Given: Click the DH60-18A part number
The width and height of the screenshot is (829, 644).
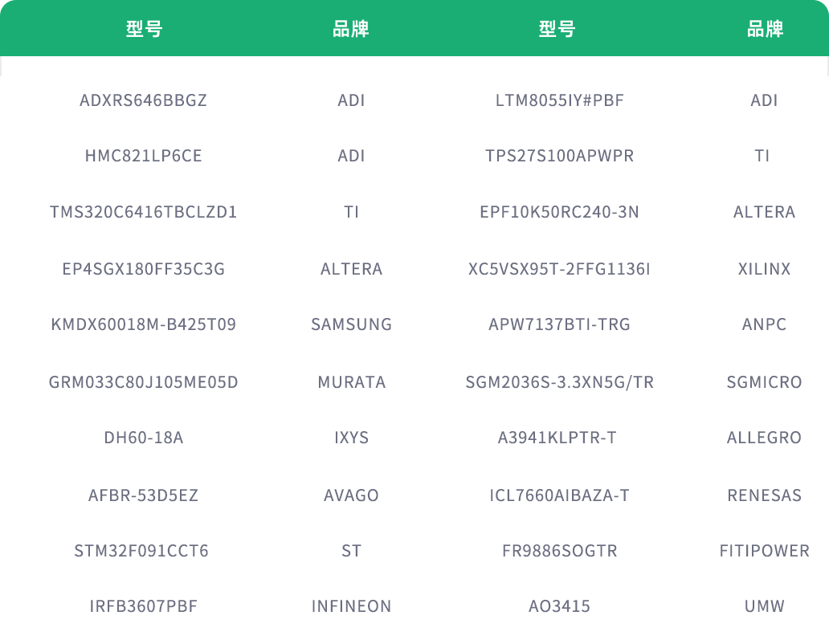Looking at the screenshot, I should 144,438.
